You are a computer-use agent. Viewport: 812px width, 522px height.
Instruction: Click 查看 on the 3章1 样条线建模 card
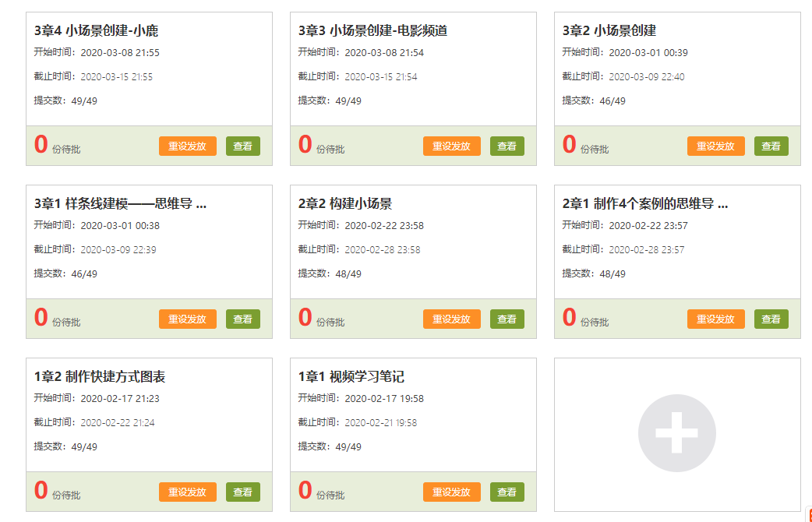click(x=243, y=319)
